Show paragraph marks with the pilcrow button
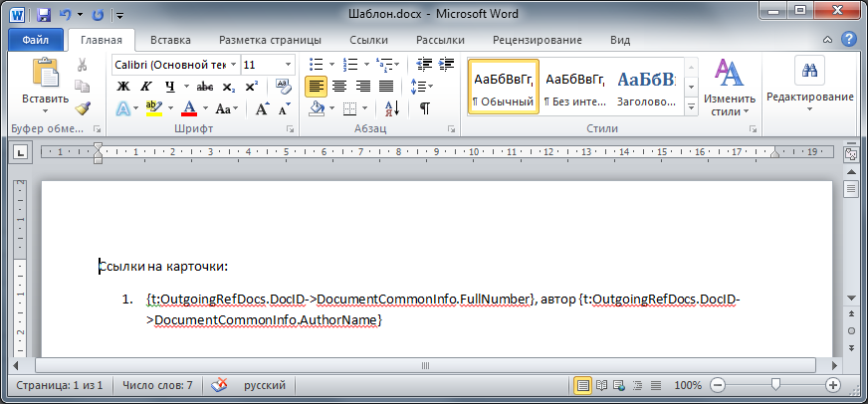The image size is (868, 404). coord(424,108)
